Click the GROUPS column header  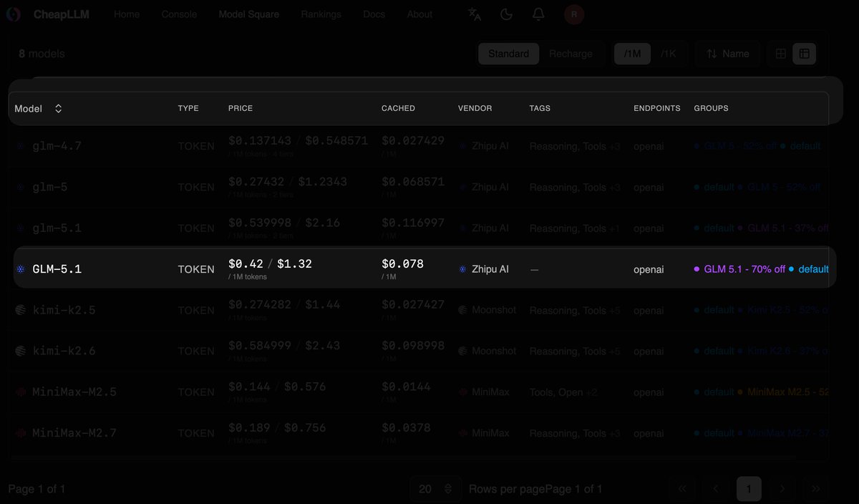pos(711,108)
